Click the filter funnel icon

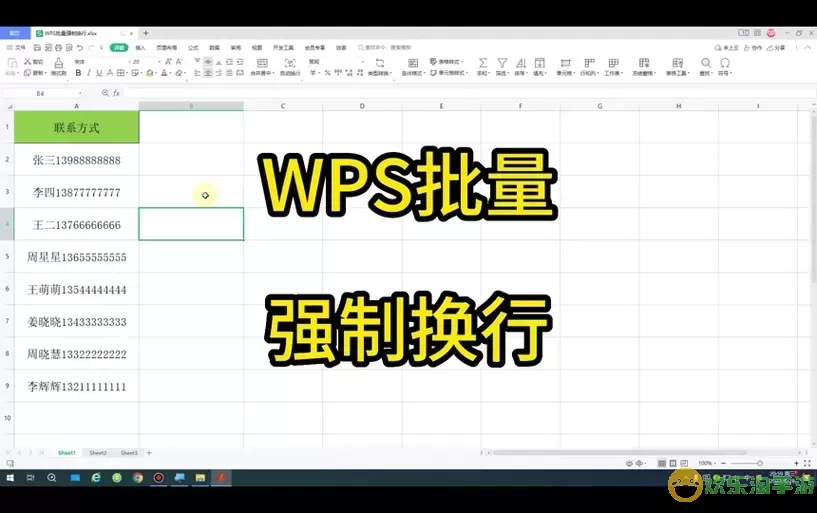[502, 63]
